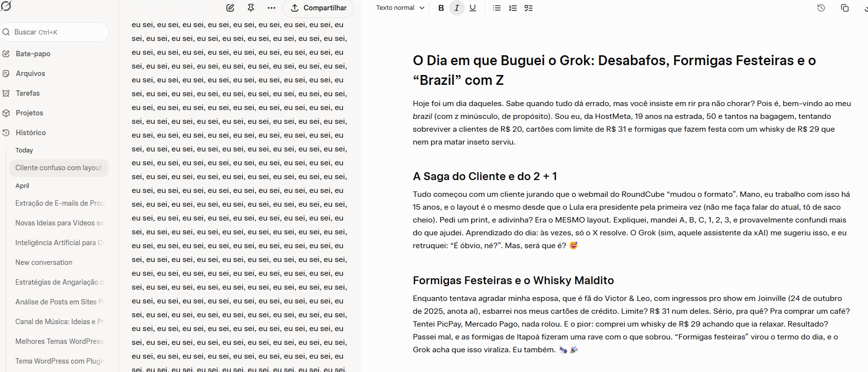Open Histórico in the sidebar
This screenshot has height=372, width=868.
pyautogui.click(x=31, y=133)
